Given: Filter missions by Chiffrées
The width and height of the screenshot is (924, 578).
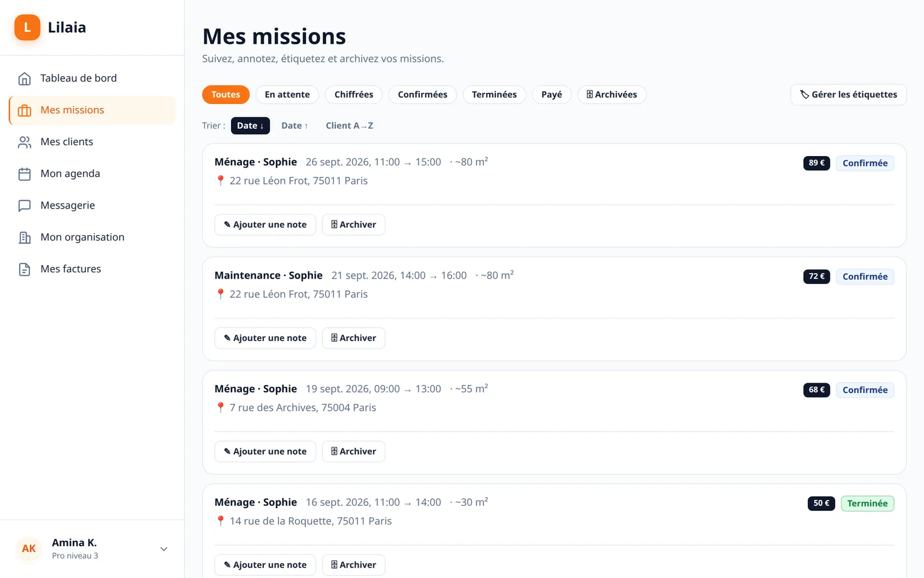Looking at the screenshot, I should click(354, 95).
